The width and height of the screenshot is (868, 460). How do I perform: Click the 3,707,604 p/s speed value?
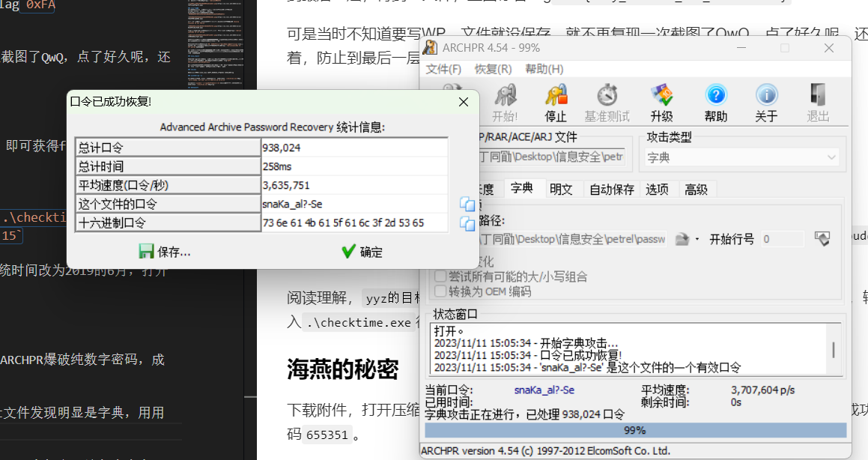[x=763, y=390]
